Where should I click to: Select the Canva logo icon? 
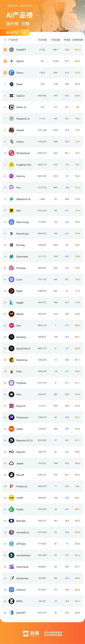point(11,73)
